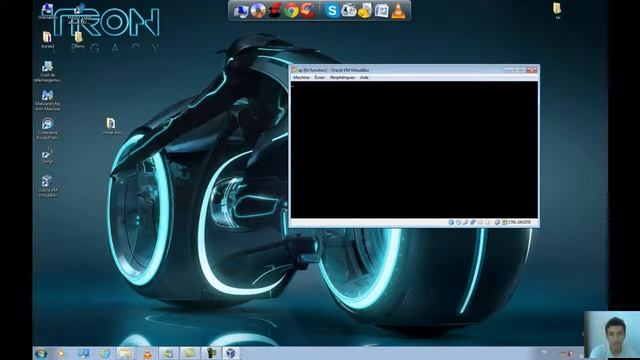Image resolution: width=640 pixels, height=360 pixels.
Task: Open the Périphériques menu in VirtualBox
Action: [342, 77]
